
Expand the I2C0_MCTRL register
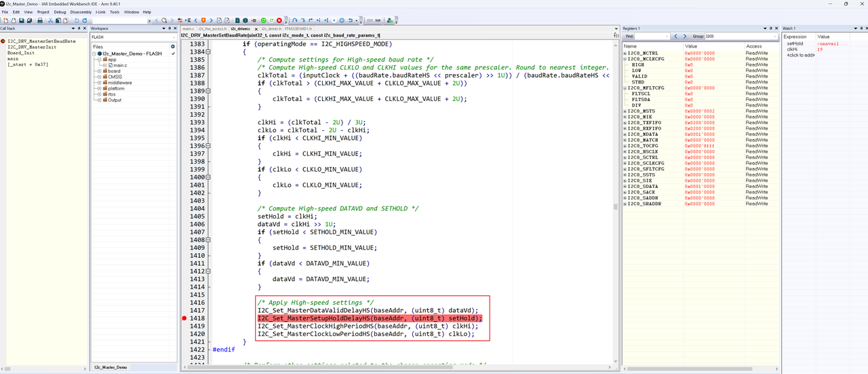[625, 53]
